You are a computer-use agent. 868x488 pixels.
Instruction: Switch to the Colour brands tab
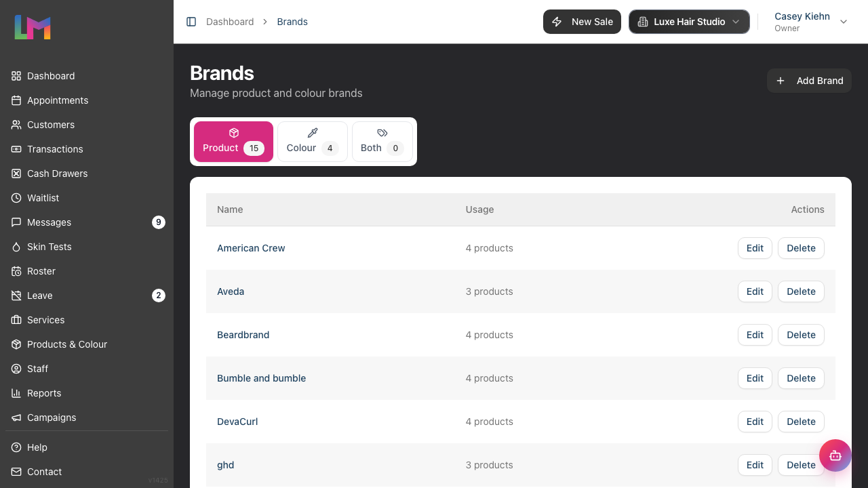(x=313, y=142)
